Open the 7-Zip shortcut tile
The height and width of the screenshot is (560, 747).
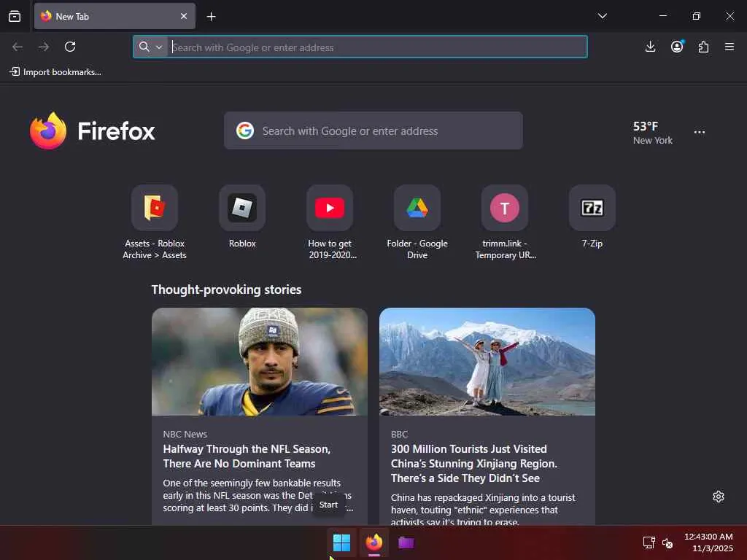pyautogui.click(x=592, y=217)
